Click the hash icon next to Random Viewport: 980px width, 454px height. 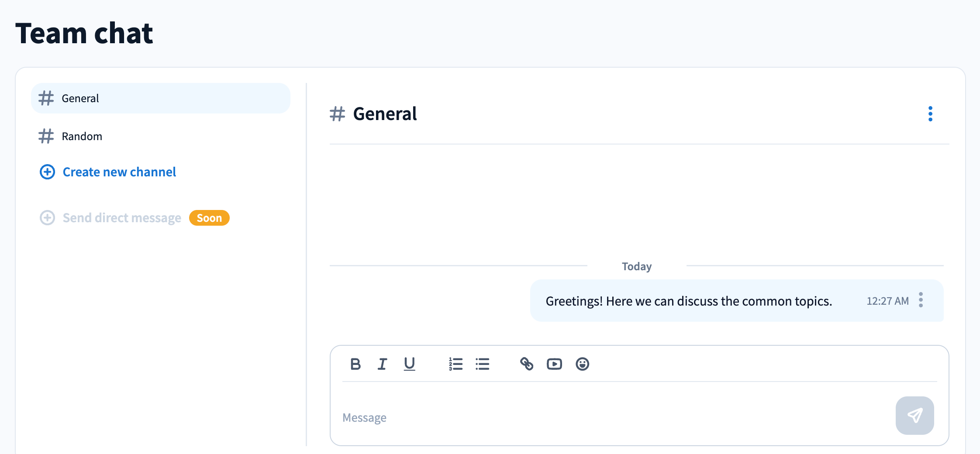click(46, 136)
